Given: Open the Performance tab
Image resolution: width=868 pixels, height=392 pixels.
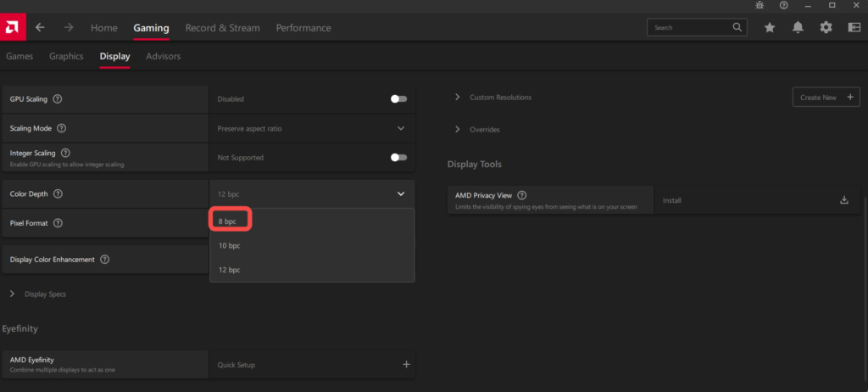Looking at the screenshot, I should (x=303, y=27).
